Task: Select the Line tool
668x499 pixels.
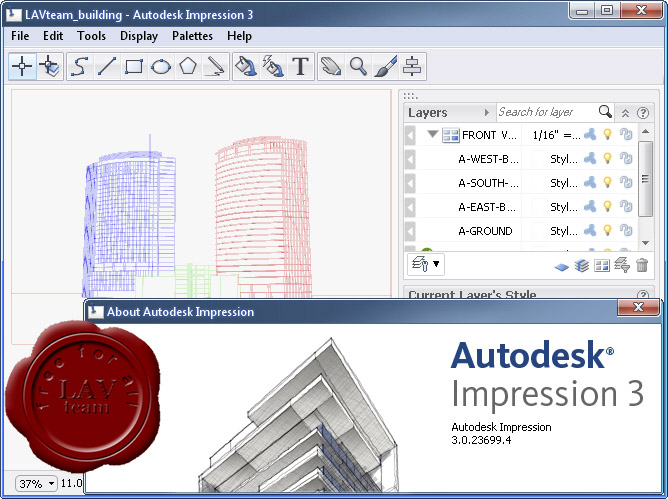Action: 107,66
